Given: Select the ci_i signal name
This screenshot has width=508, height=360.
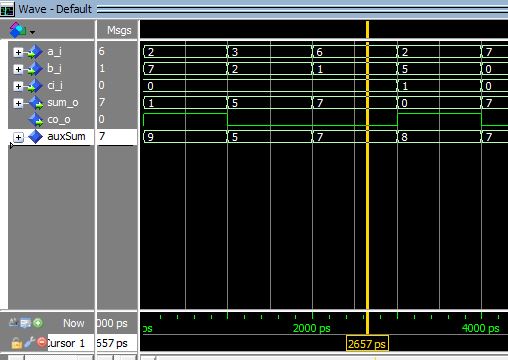Looking at the screenshot, I should pyautogui.click(x=55, y=86).
